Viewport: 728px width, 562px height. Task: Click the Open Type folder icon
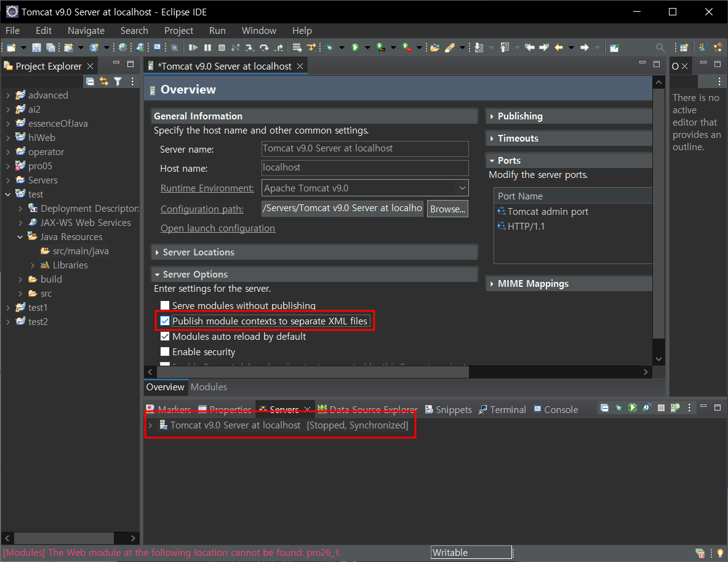pyautogui.click(x=435, y=47)
